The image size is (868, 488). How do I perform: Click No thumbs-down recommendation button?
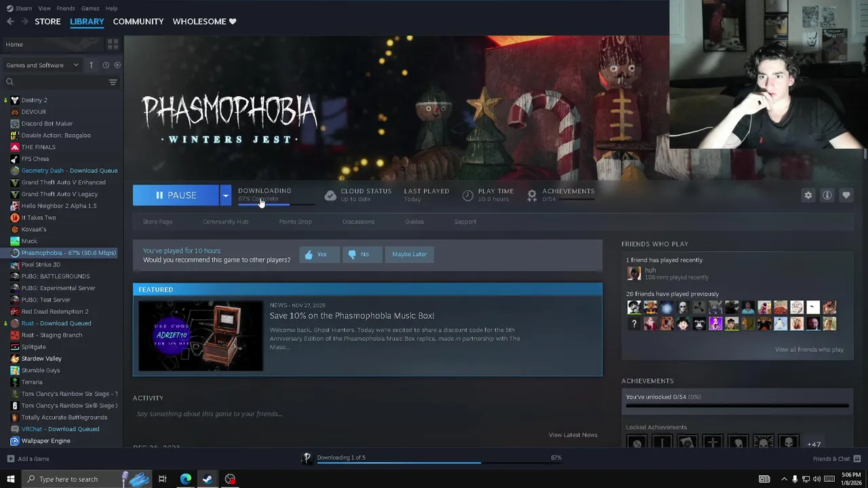tap(362, 254)
